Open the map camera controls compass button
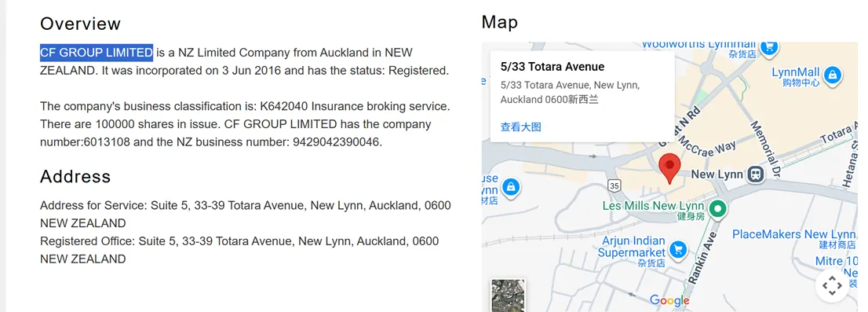 tap(832, 285)
